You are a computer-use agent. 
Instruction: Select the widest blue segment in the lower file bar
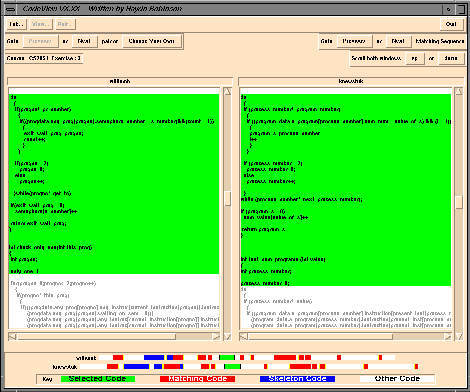(136, 367)
